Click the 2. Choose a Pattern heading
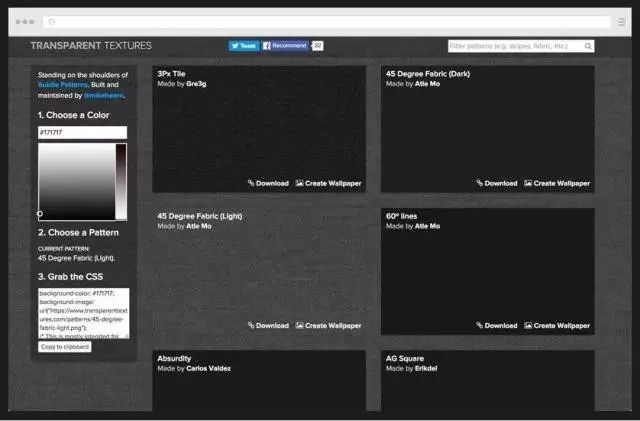Image resolution: width=640 pixels, height=421 pixels. 78,232
